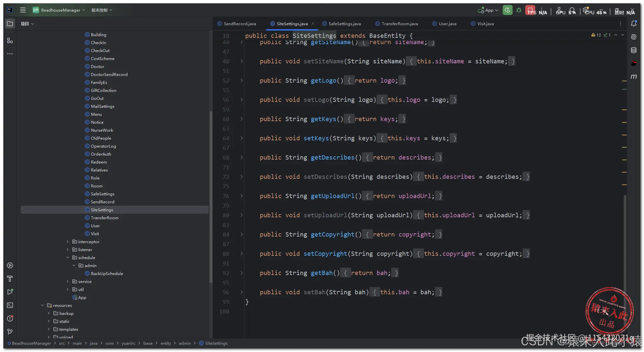
Task: Switch to the Visit.java tab
Action: (x=482, y=24)
